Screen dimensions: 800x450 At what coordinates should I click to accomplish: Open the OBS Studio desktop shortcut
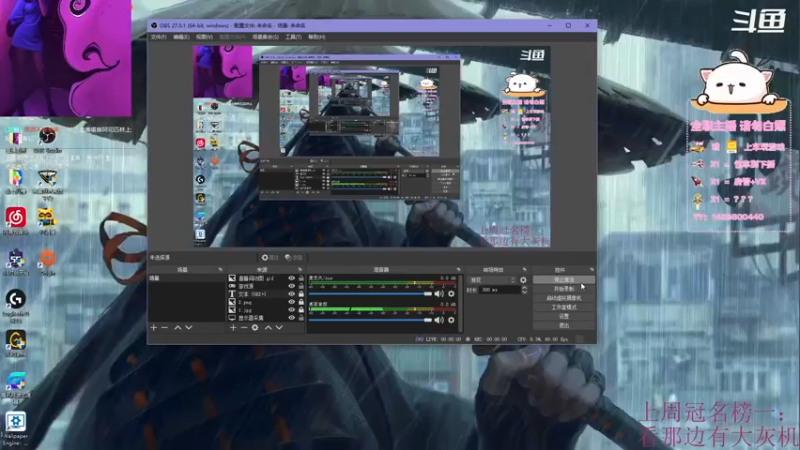point(47,140)
